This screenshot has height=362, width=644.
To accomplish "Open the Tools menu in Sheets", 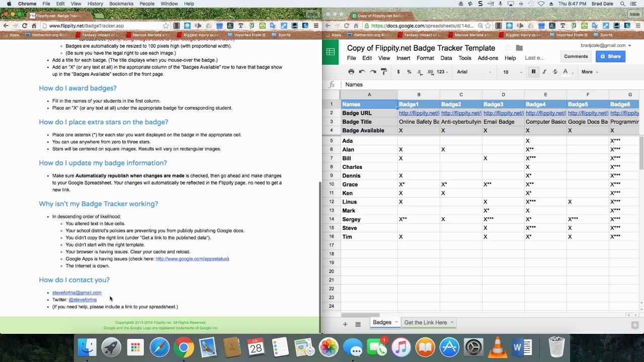I will click(x=465, y=58).
